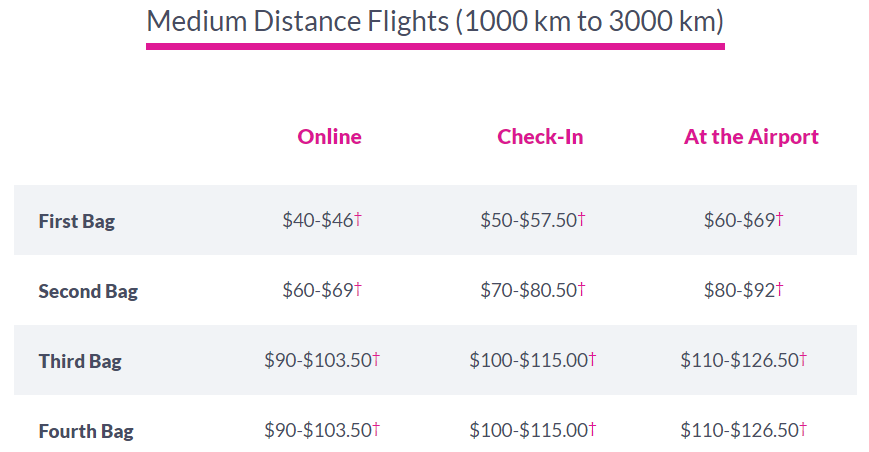Click the Third Bag row label
Viewport: 869px width, 452px height.
coord(80,361)
